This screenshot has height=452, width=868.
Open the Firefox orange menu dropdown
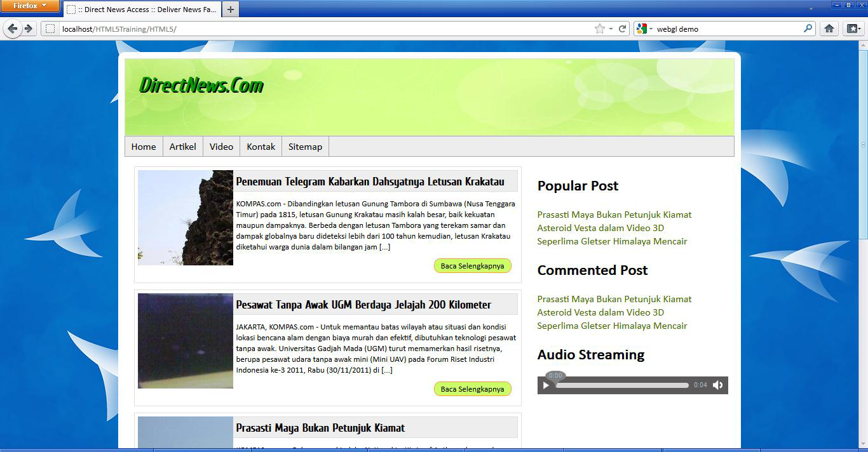tap(30, 6)
